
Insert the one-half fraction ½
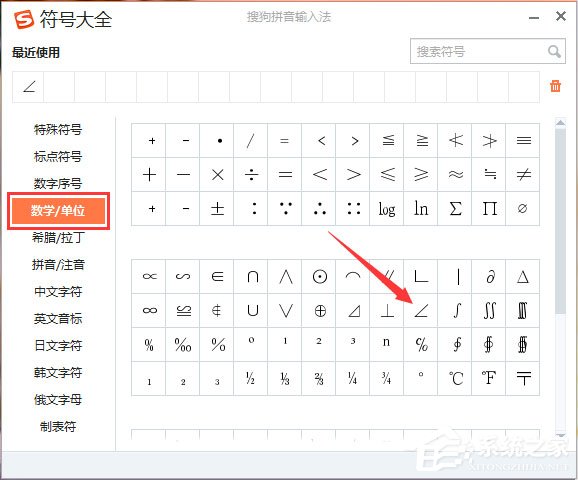click(251, 378)
